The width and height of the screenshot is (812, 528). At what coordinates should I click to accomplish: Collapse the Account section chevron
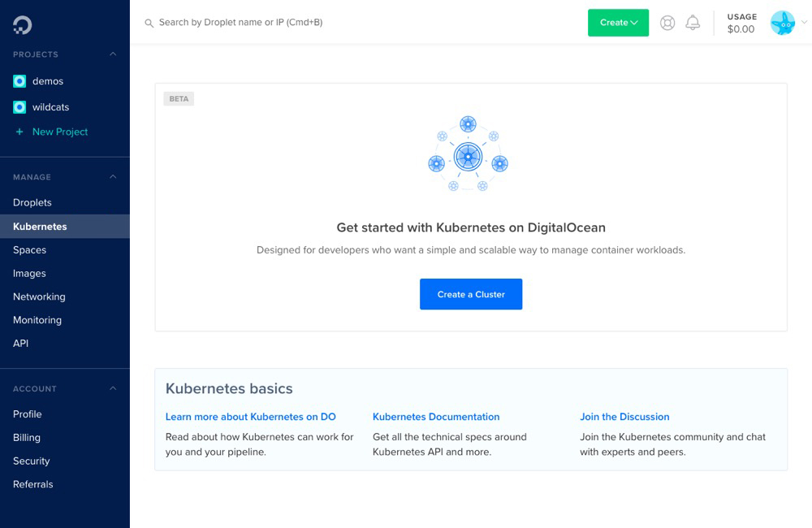pyautogui.click(x=113, y=389)
